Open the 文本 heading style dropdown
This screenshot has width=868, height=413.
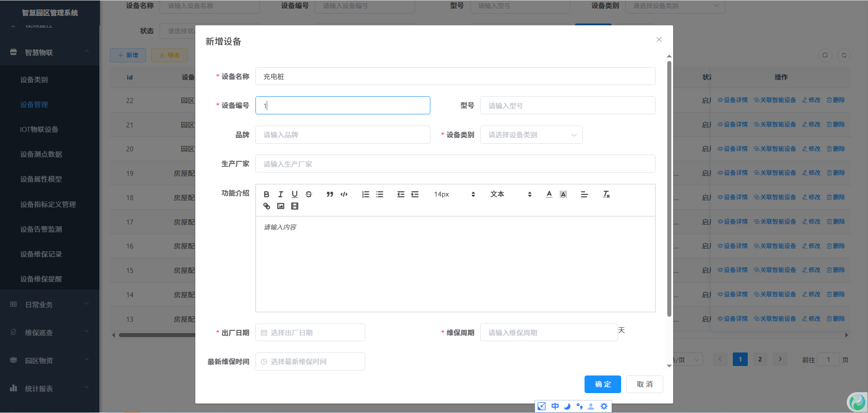coord(510,194)
